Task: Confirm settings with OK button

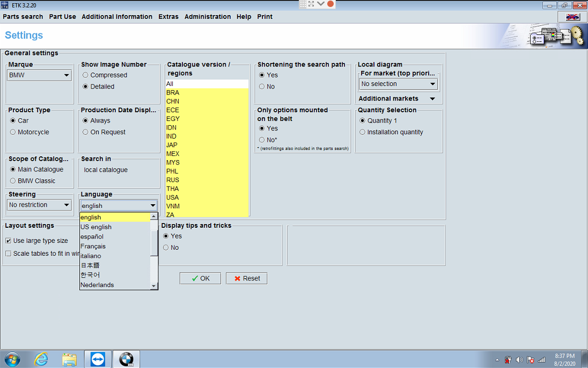Action: pos(200,278)
